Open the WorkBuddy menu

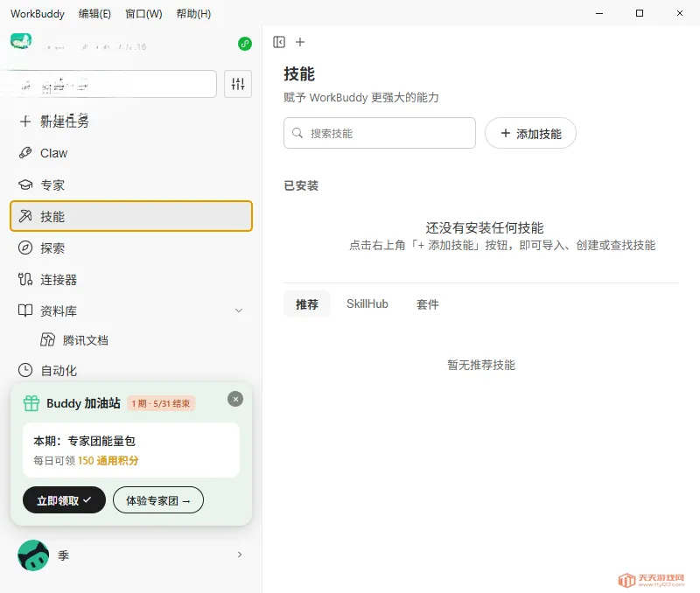pos(38,14)
